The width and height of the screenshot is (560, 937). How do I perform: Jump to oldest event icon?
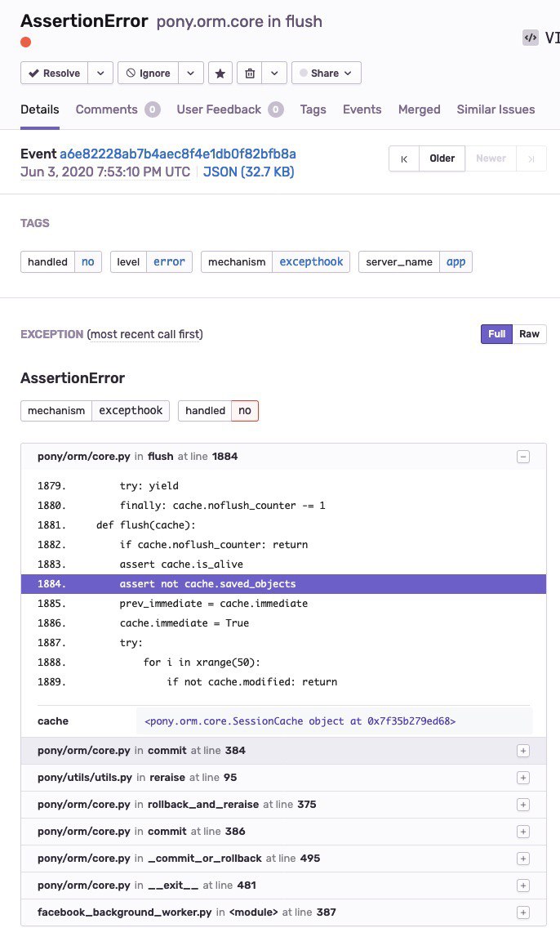[x=403, y=158]
